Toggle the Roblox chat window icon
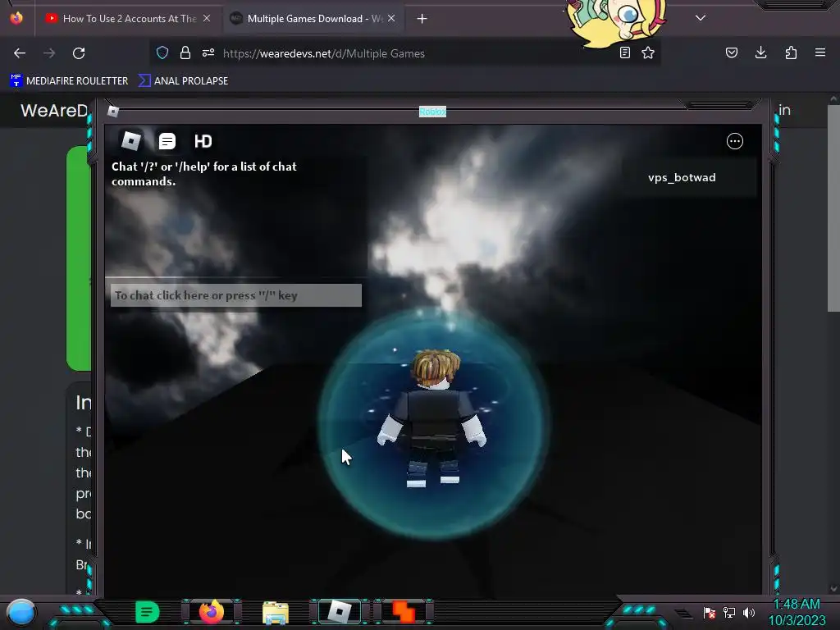 point(167,141)
